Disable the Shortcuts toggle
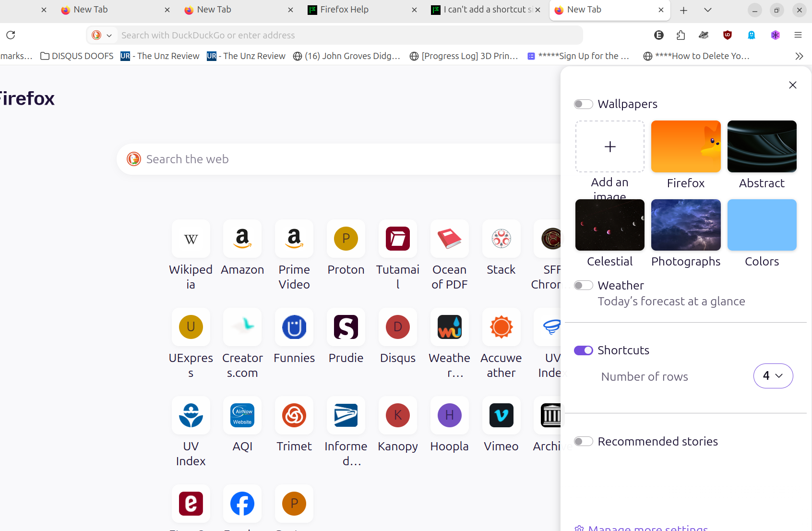Screen dimensions: 812x531 tap(584, 350)
